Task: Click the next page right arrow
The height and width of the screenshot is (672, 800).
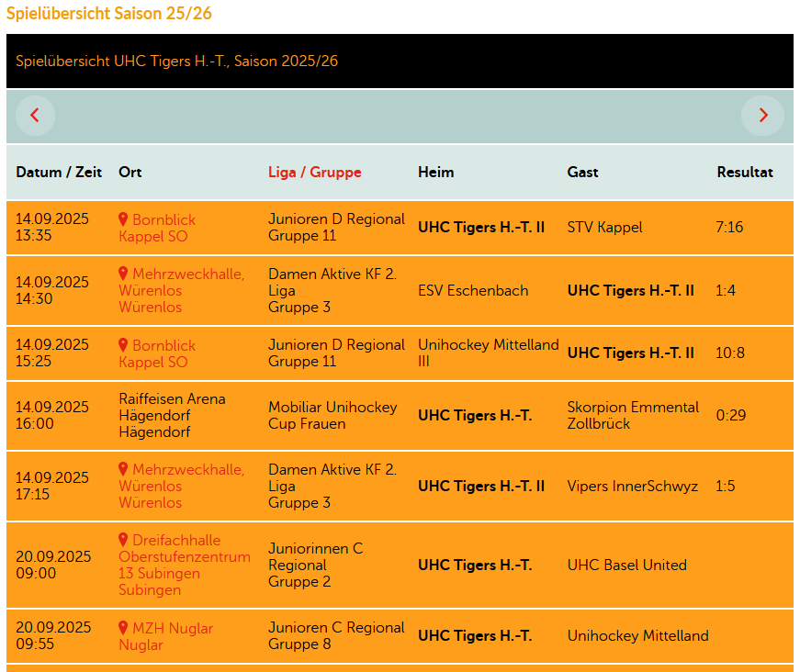Action: pyautogui.click(x=762, y=116)
